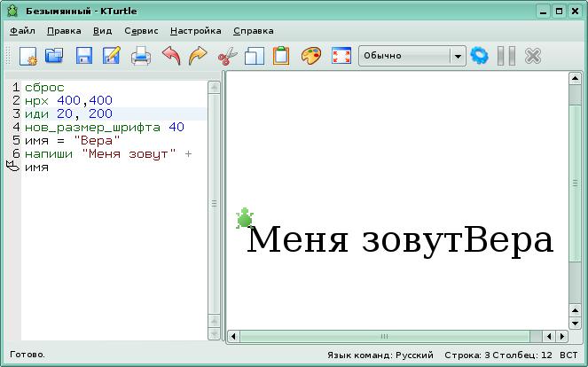Click the Open file folder icon
Viewport: 588px width, 367px height.
pos(55,56)
